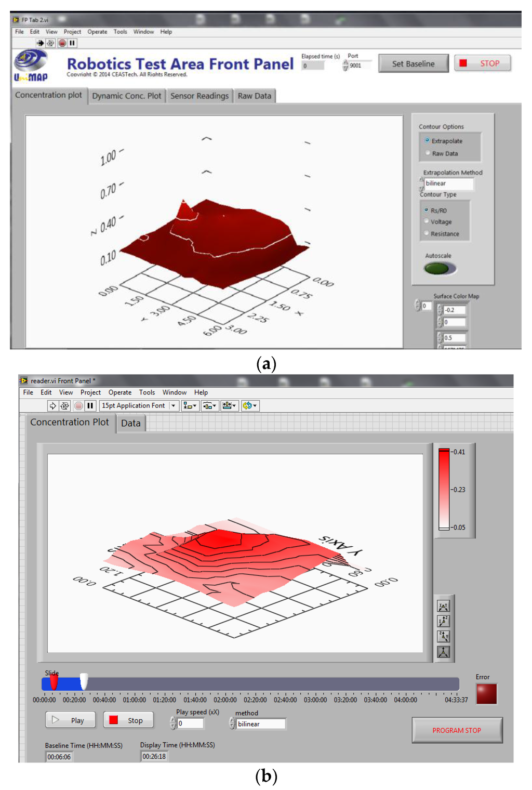Viewport: 532px width, 790px height.
Task: Switch to Data tab in reader.vi
Action: [x=131, y=423]
